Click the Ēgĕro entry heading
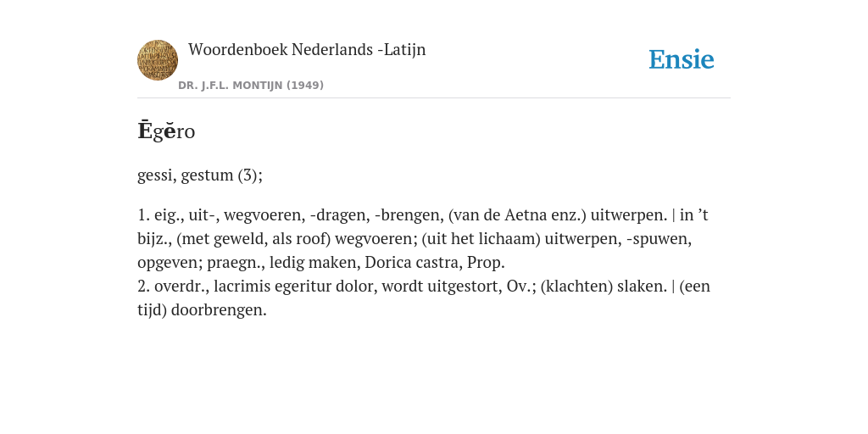 [166, 131]
